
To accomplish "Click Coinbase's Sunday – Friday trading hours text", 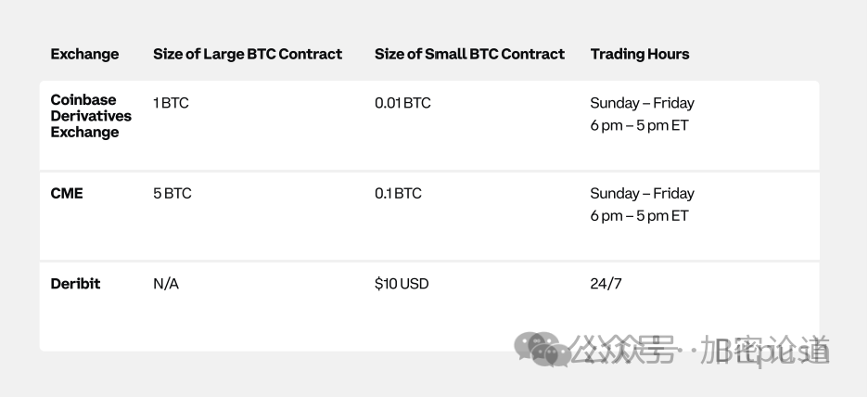I will pos(642,103).
